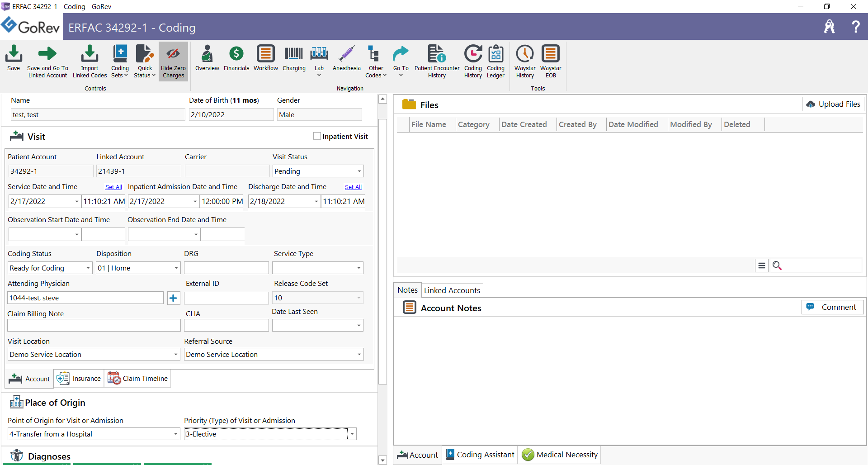Select the Notes tab

point(407,290)
